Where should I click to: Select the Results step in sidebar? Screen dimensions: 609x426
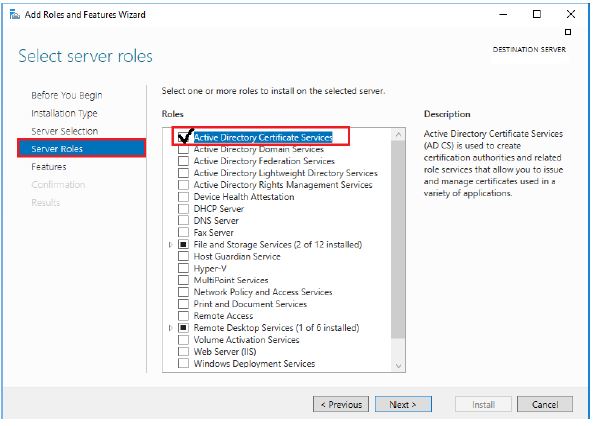pos(46,202)
